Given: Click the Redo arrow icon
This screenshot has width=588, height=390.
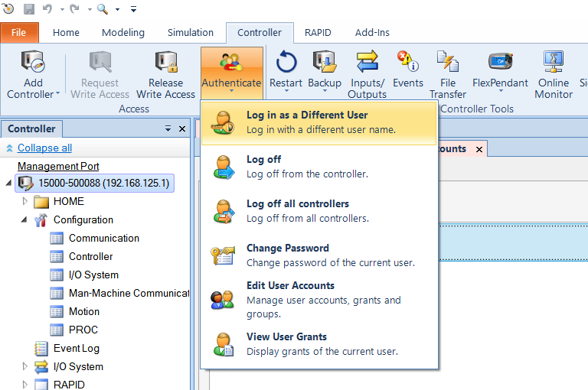Looking at the screenshot, I should pyautogui.click(x=74, y=8).
